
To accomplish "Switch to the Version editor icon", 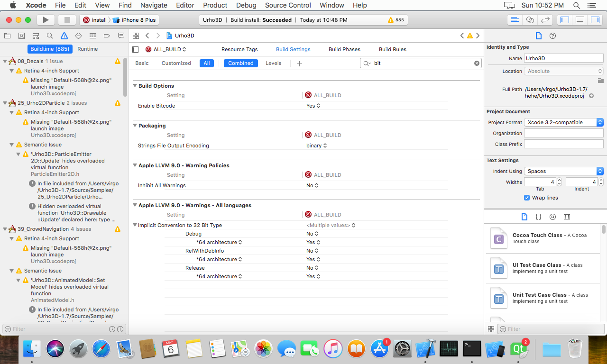I will 545,20.
